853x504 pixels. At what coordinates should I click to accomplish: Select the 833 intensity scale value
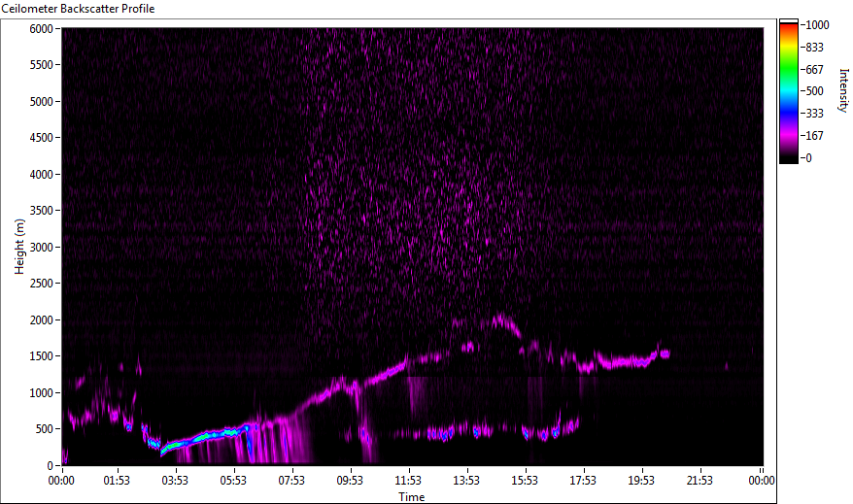(x=814, y=48)
